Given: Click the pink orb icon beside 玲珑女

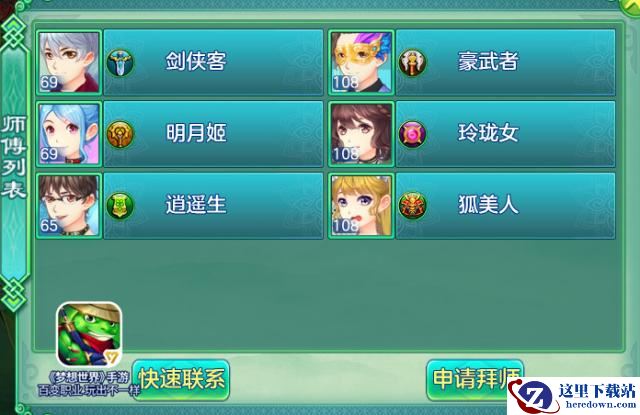Looking at the screenshot, I should click(x=412, y=134).
